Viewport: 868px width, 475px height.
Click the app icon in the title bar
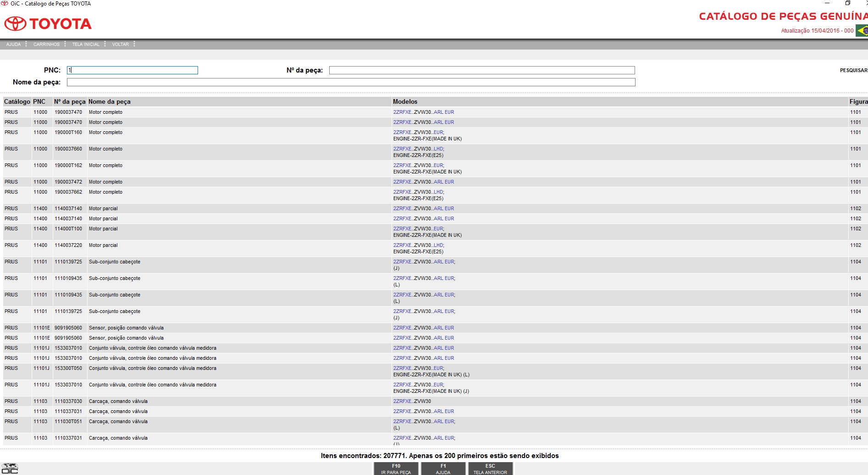point(5,4)
